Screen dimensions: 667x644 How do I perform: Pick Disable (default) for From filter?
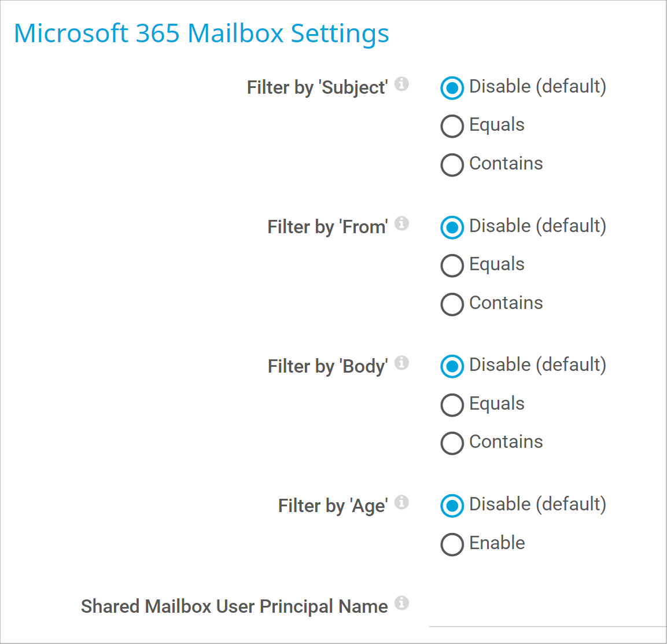[x=452, y=227]
